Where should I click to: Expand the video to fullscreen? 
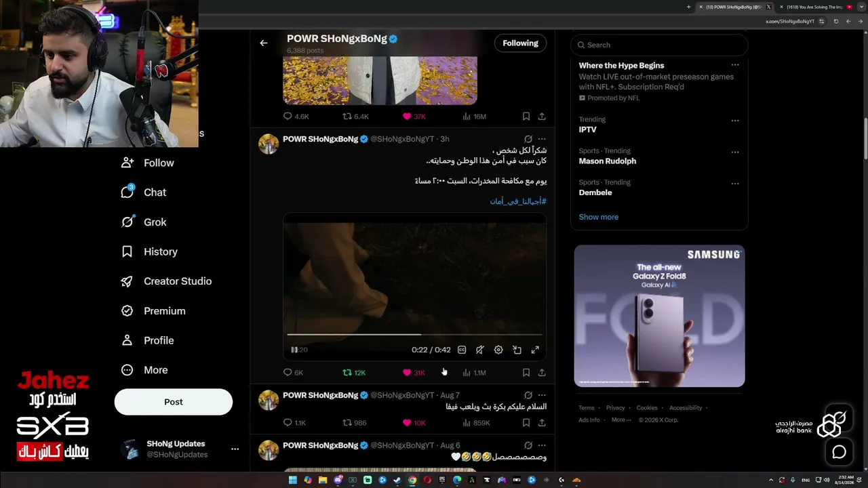coord(535,350)
